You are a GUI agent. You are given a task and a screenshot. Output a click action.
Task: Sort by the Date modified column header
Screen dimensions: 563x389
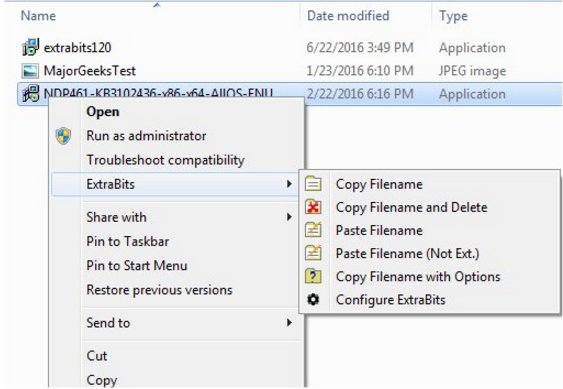[x=348, y=16]
